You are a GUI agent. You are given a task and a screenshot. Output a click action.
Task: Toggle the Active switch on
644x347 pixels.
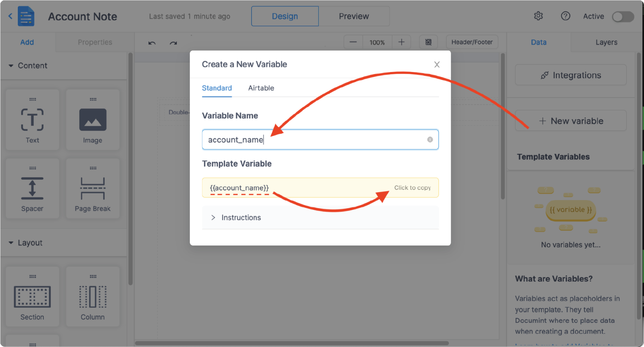click(x=623, y=17)
